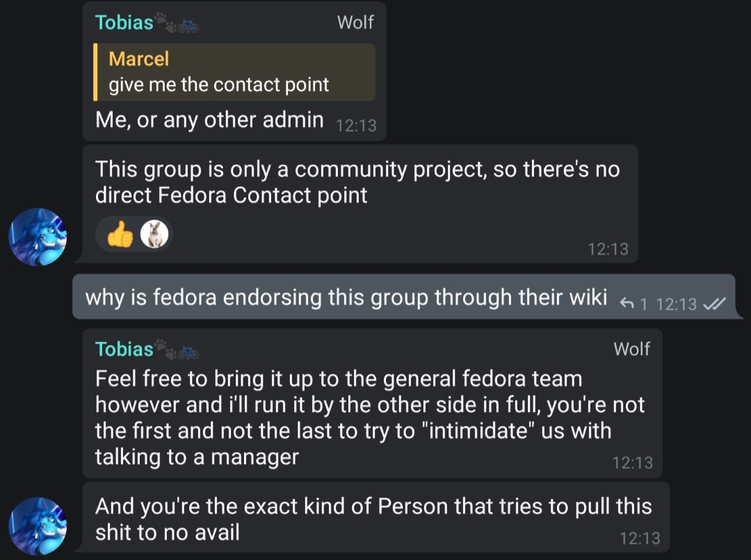The height and width of the screenshot is (560, 751).
Task: Open Tobias's avatar beside the "to no avail" message
Action: 38,526
